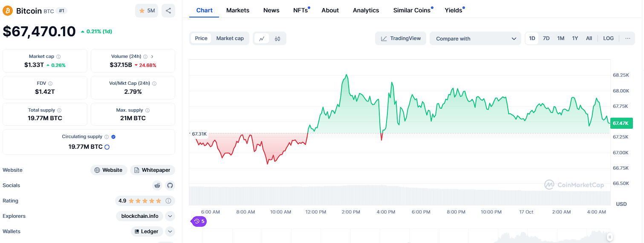Select the line chart icon
644x243 pixels.
[x=262, y=38]
